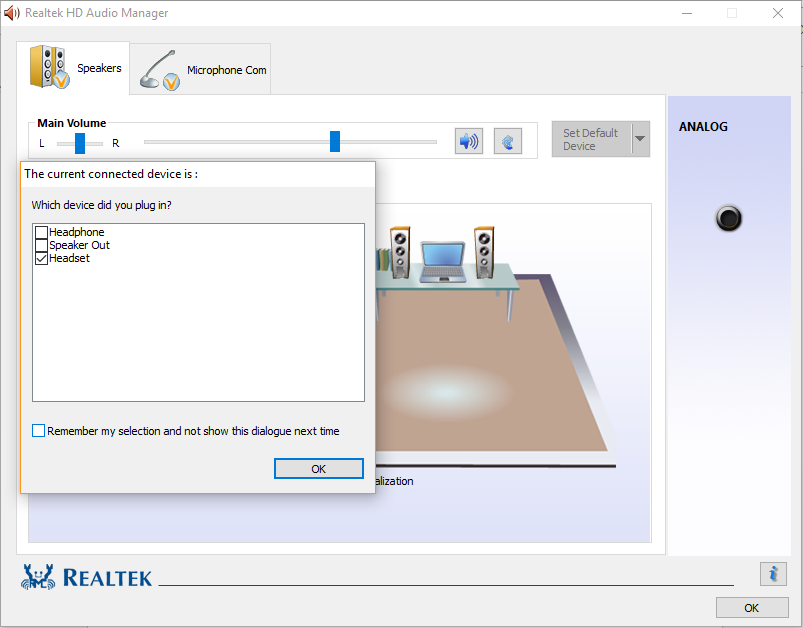Click the 'Headphone' label text
This screenshot has width=803, height=628.
[77, 232]
